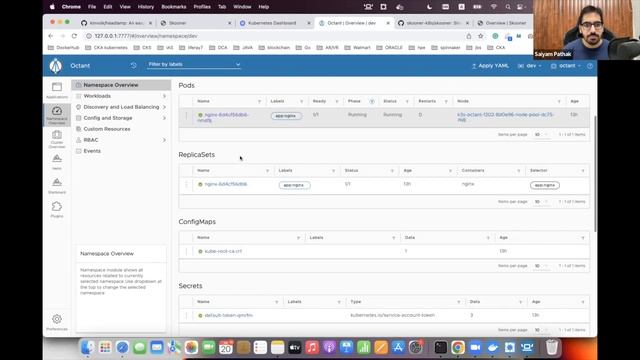Filter the ConfigMaps table by Name column
The height and width of the screenshot is (360, 640).
point(298,238)
